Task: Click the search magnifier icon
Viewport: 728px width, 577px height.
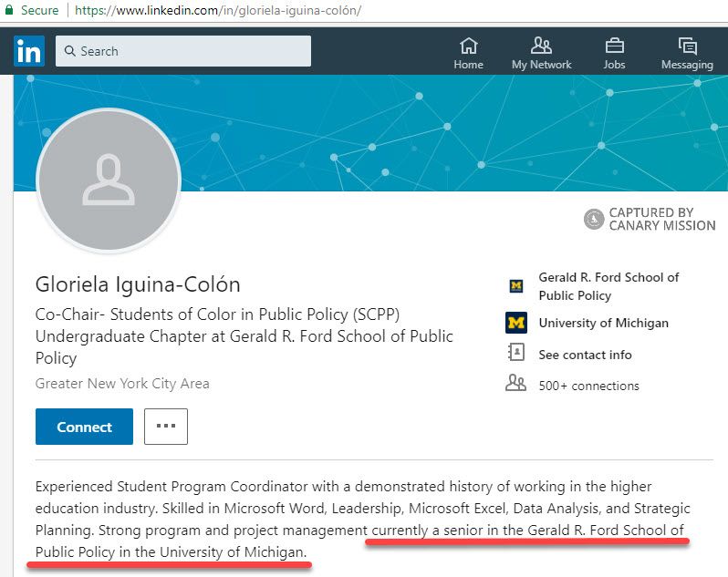Action: (69, 52)
